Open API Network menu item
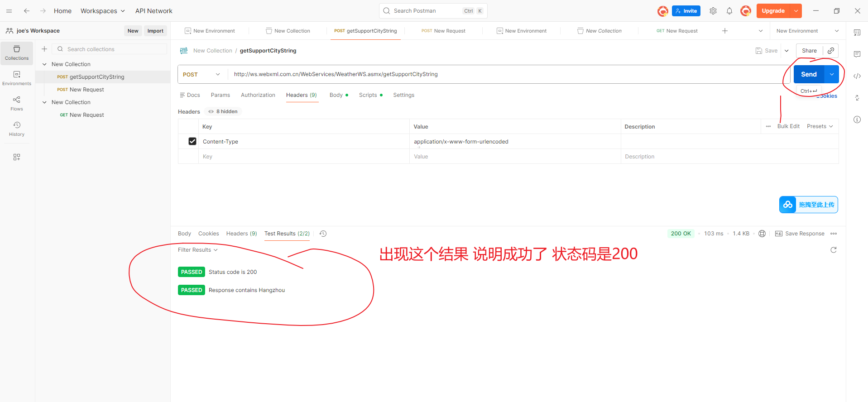Viewport: 868px width, 402px height. point(154,11)
